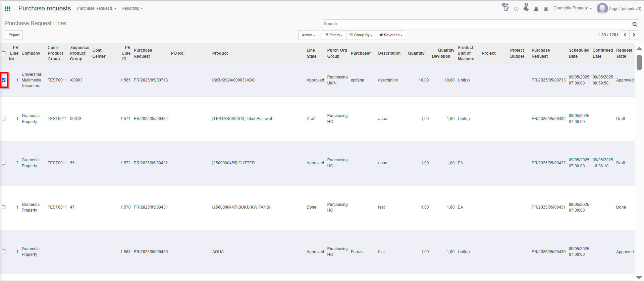Open the Gramedia Property company switcher
644x281 pixels.
(x=573, y=8)
